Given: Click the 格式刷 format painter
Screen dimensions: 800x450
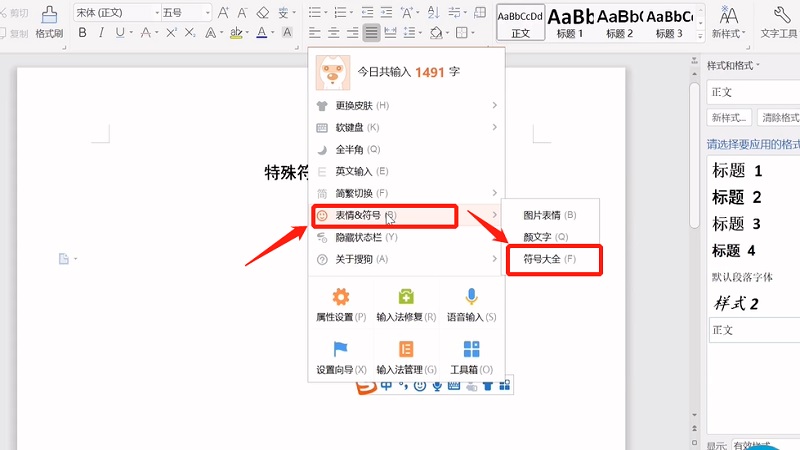Looking at the screenshot, I should 50,22.
